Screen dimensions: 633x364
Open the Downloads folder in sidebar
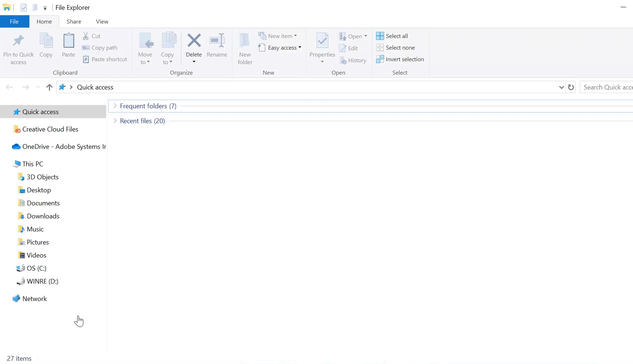pos(43,216)
